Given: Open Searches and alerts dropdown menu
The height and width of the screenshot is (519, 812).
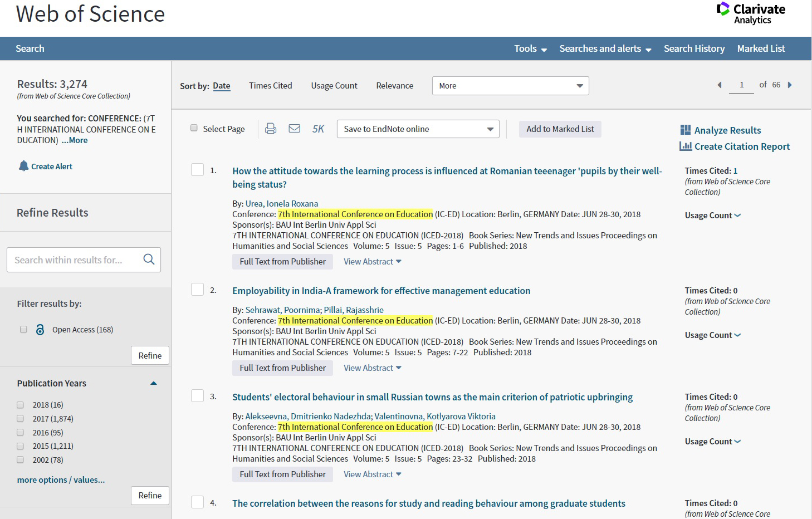Looking at the screenshot, I should [x=605, y=48].
